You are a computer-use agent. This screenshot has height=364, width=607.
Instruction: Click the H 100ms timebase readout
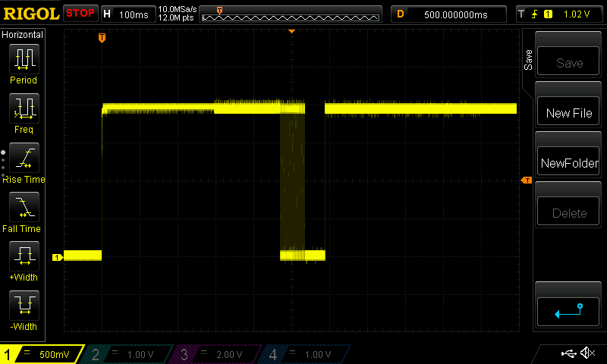click(x=127, y=14)
